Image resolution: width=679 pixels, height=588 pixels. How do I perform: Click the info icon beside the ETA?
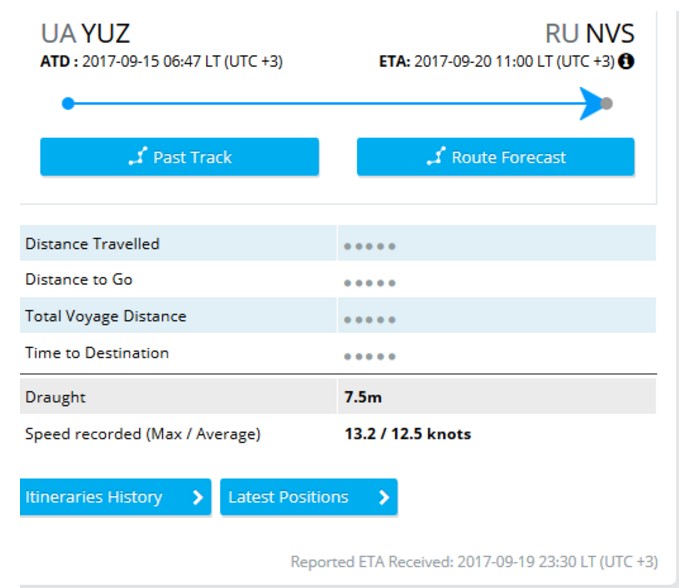[627, 62]
